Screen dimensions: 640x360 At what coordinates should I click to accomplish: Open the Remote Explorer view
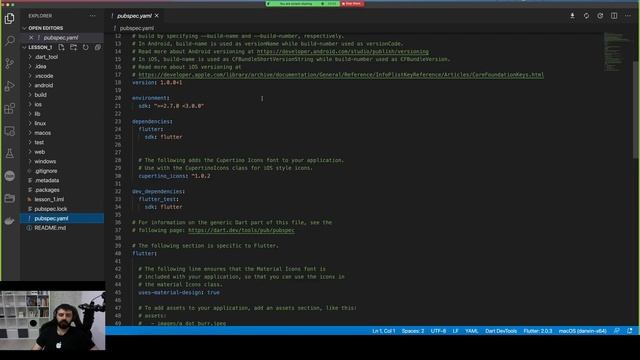[9, 131]
